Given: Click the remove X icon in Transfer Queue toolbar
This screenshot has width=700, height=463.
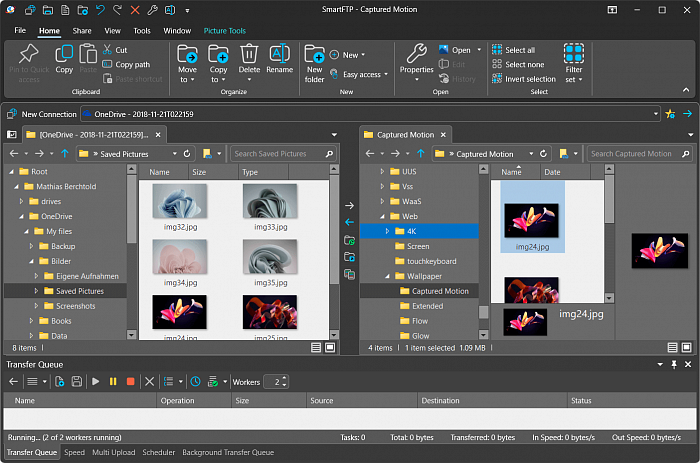Looking at the screenshot, I should [150, 382].
